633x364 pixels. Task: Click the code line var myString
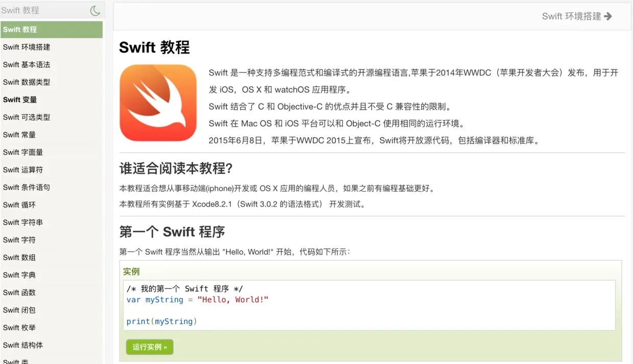[198, 300]
